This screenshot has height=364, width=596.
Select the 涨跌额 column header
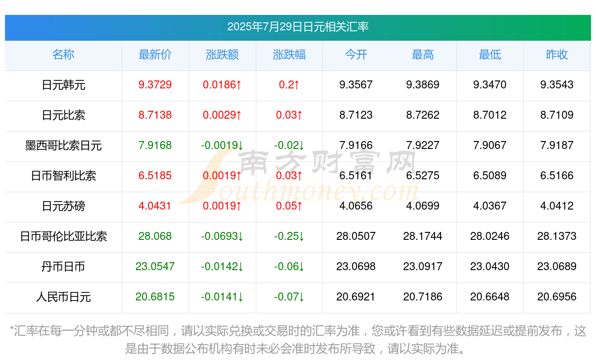coord(223,55)
